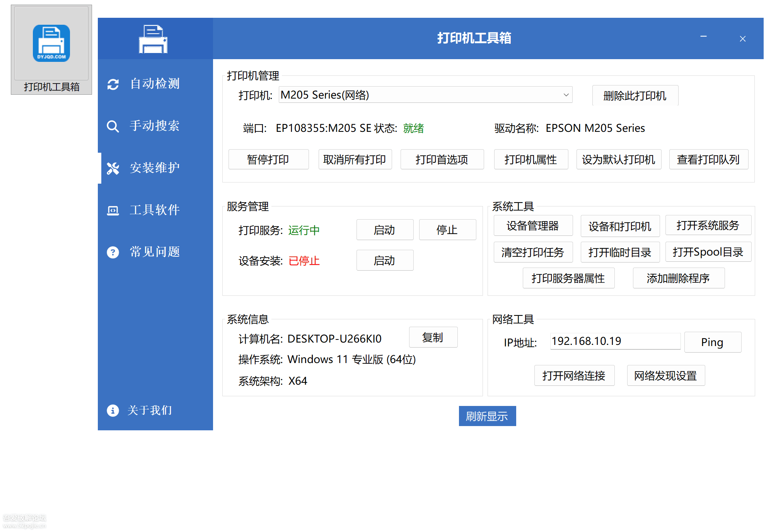Click the 关于我们 info icon
This screenshot has width=771, height=532.
(113, 410)
